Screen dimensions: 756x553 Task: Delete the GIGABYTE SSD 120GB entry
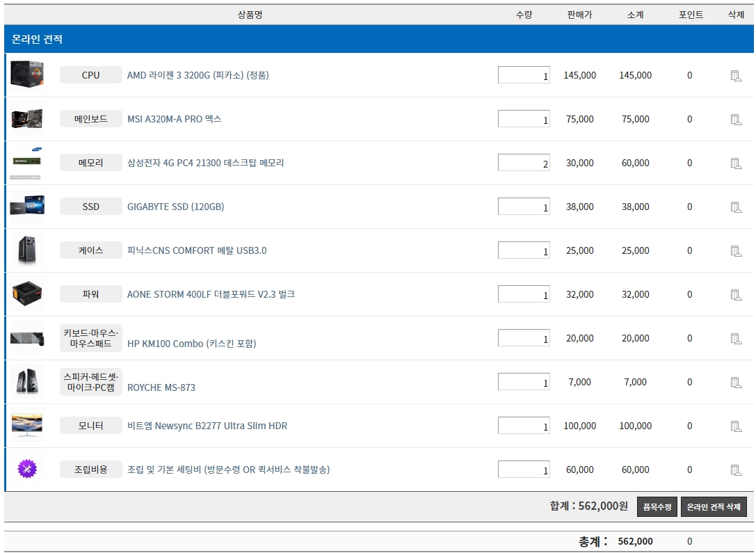[736, 207]
